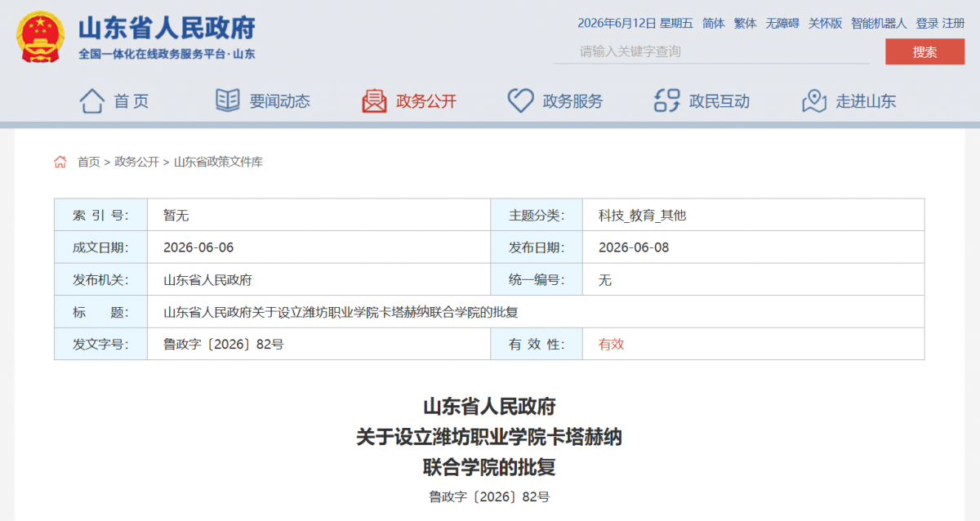Click the 山东省人民政府 site title
The width and height of the screenshot is (980, 521).
coord(167,28)
